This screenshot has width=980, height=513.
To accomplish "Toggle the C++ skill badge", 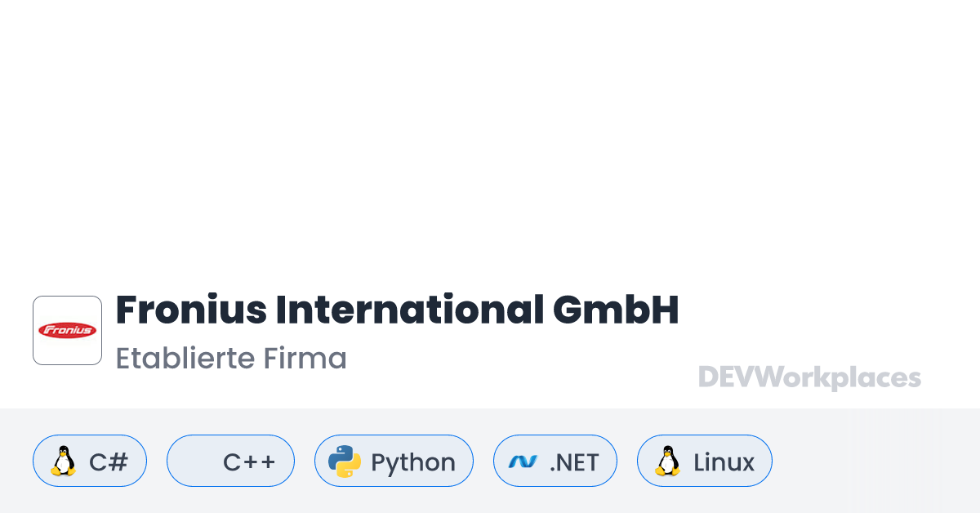I will click(x=230, y=461).
